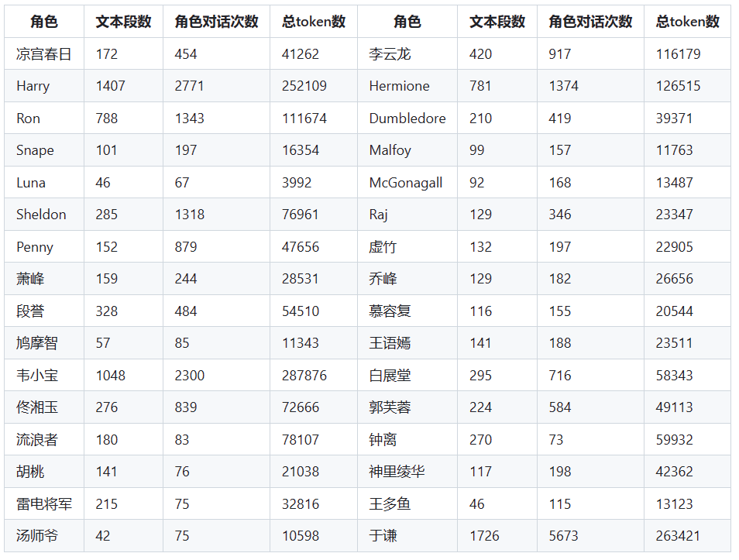Select the Snape name cell

[x=44, y=150]
